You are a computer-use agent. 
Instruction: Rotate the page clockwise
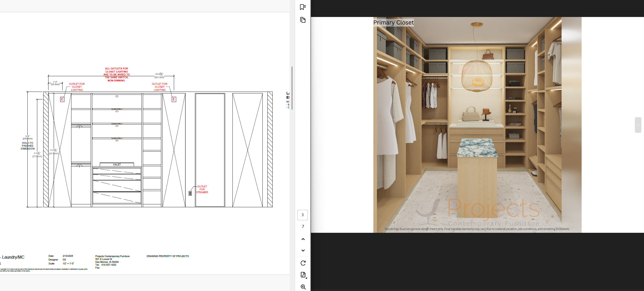[x=303, y=263]
